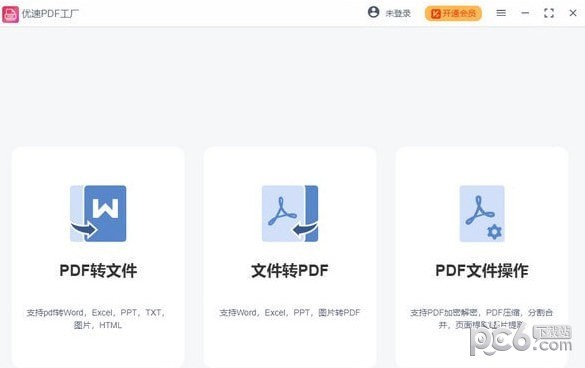Image resolution: width=585 pixels, height=368 pixels.
Task: Click the 优速PDF工厂 title text
Action: [50, 14]
